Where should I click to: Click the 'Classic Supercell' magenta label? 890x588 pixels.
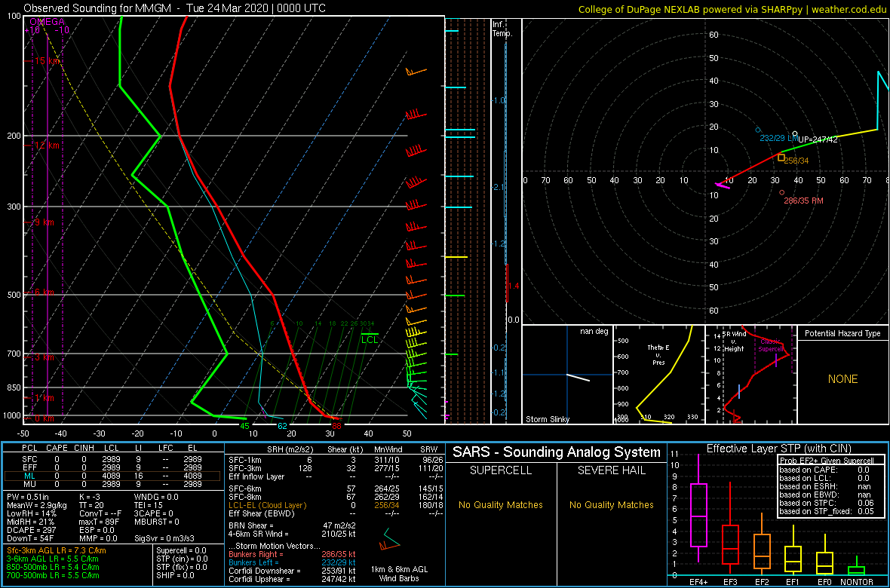(770, 346)
